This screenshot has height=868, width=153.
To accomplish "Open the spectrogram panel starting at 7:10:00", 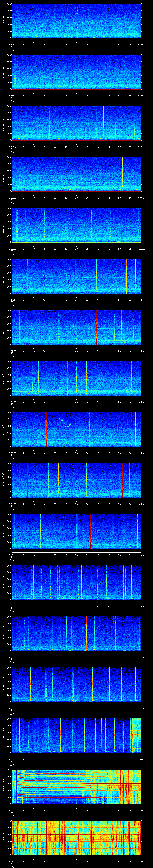I will (x=77, y=786).
